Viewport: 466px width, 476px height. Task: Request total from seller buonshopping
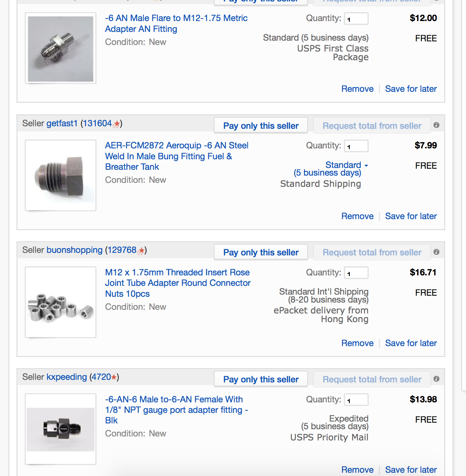click(x=372, y=252)
